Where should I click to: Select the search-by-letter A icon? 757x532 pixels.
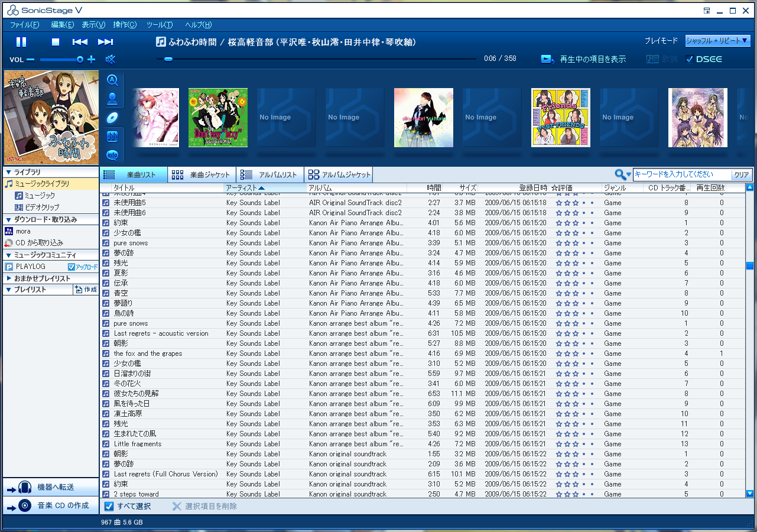pos(112,80)
